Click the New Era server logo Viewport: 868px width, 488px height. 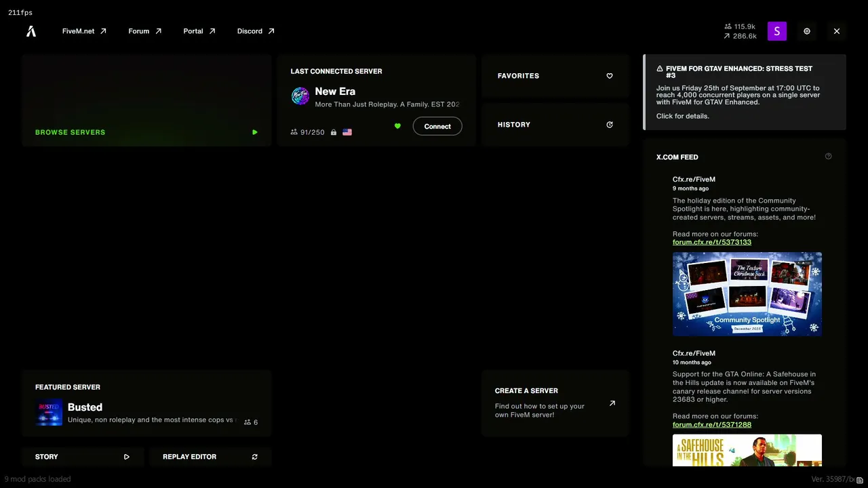(x=300, y=96)
